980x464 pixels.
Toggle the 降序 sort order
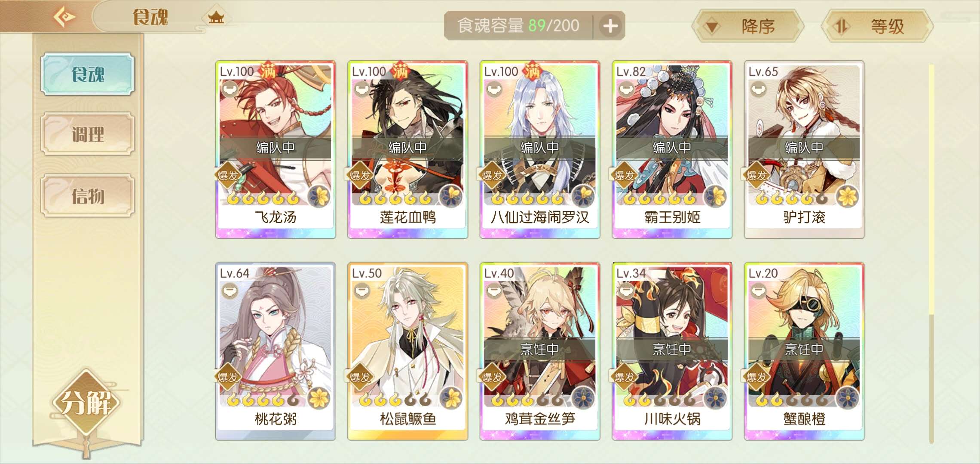748,27
